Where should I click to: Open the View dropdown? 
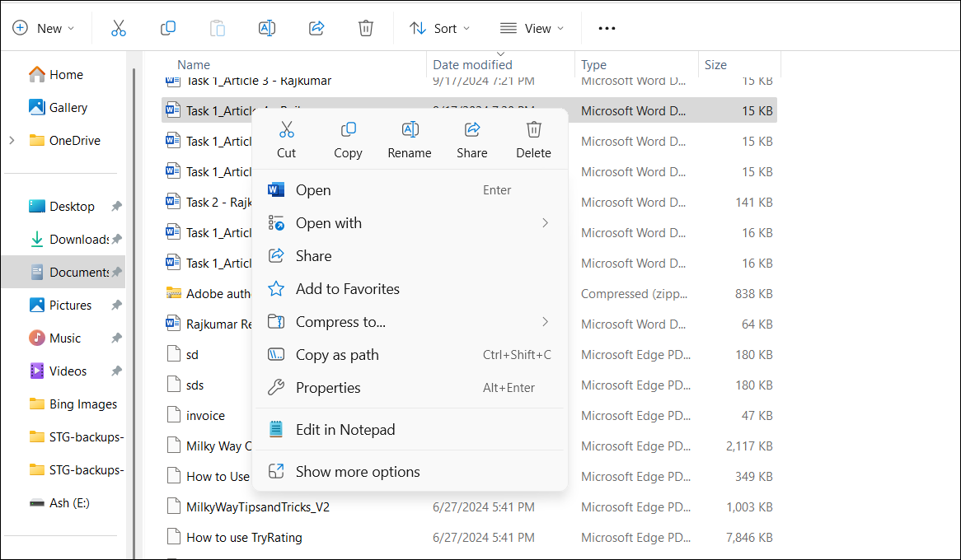pos(532,28)
